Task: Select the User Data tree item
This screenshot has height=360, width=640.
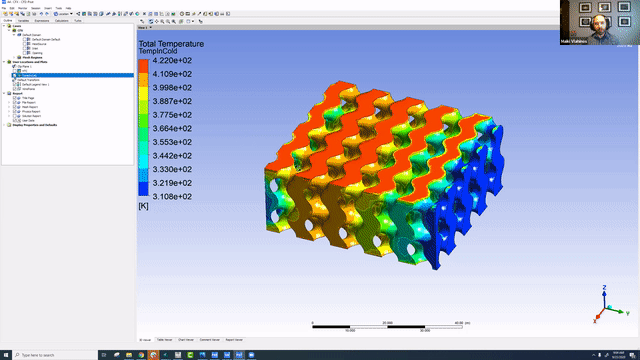Action: point(28,120)
